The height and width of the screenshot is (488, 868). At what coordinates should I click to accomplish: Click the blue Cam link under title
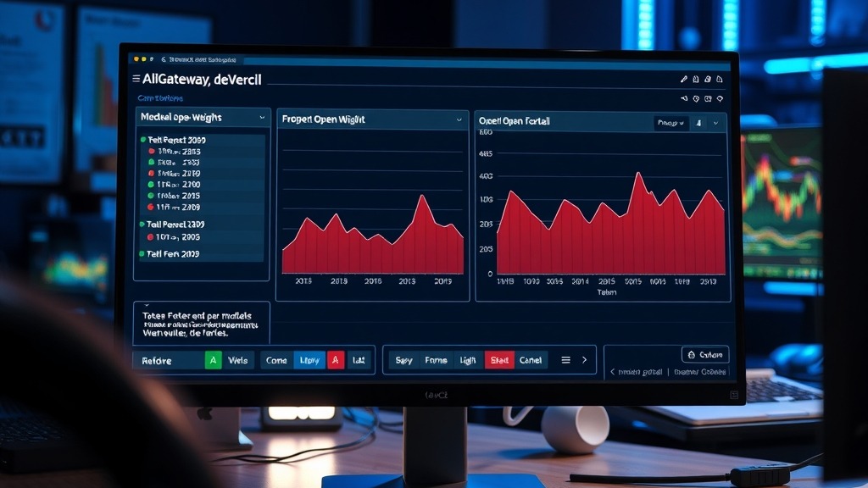coord(160,98)
